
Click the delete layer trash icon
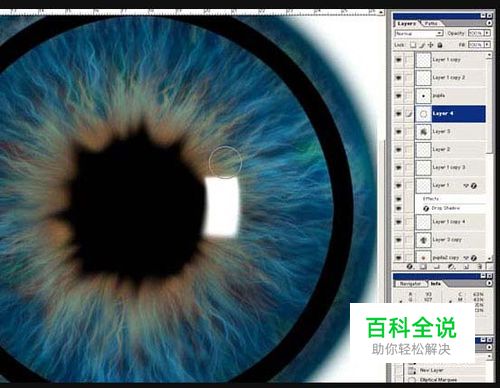(480, 267)
